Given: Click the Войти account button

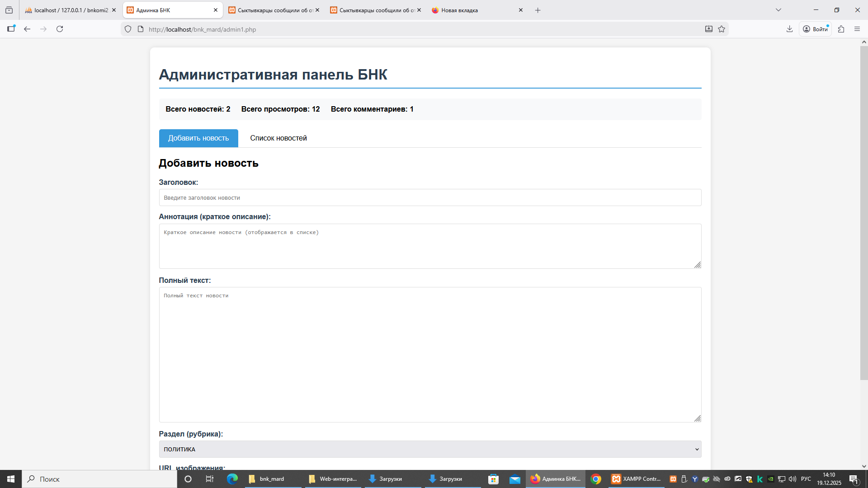Looking at the screenshot, I should click(816, 29).
